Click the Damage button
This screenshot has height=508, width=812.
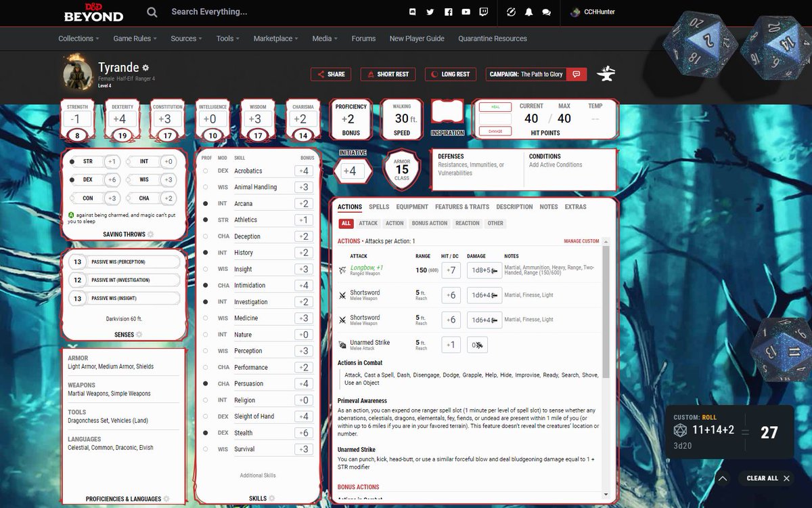tap(495, 131)
